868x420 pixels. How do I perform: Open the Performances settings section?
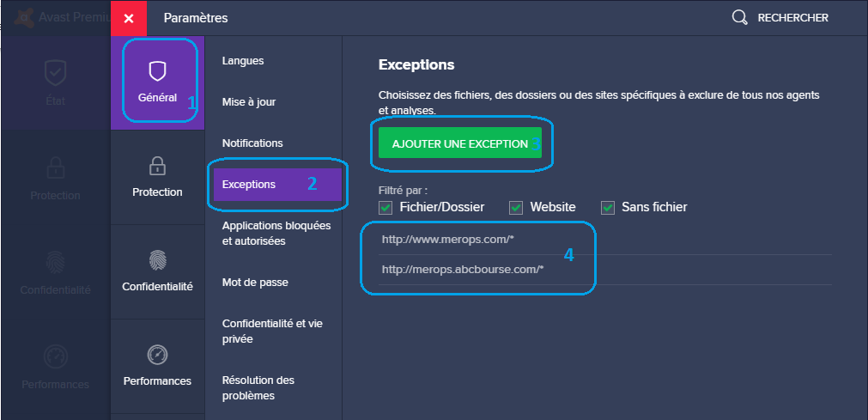[157, 366]
